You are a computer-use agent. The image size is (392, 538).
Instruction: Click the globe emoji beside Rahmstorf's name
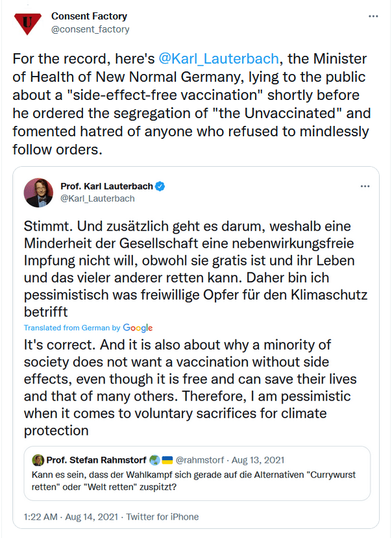point(153,460)
